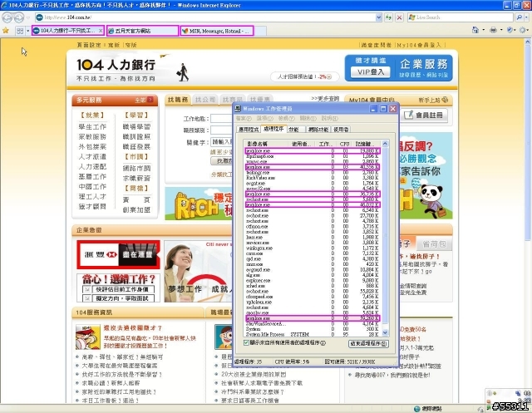Click the VIP登入 button
Viewport: 532px width, 413px height.
(x=370, y=72)
